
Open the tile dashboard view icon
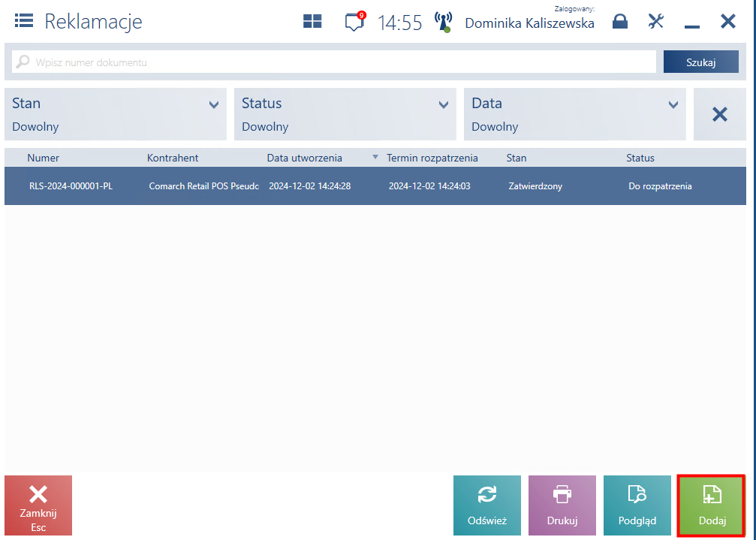tap(312, 21)
